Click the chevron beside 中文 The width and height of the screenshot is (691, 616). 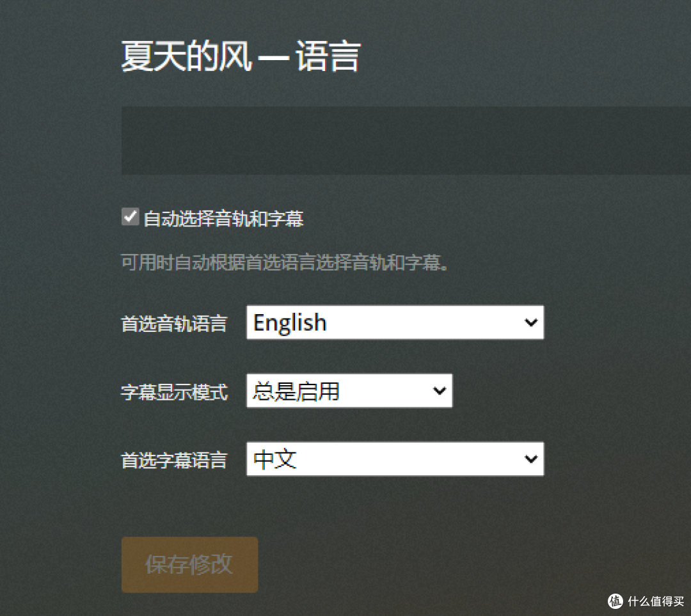click(530, 459)
